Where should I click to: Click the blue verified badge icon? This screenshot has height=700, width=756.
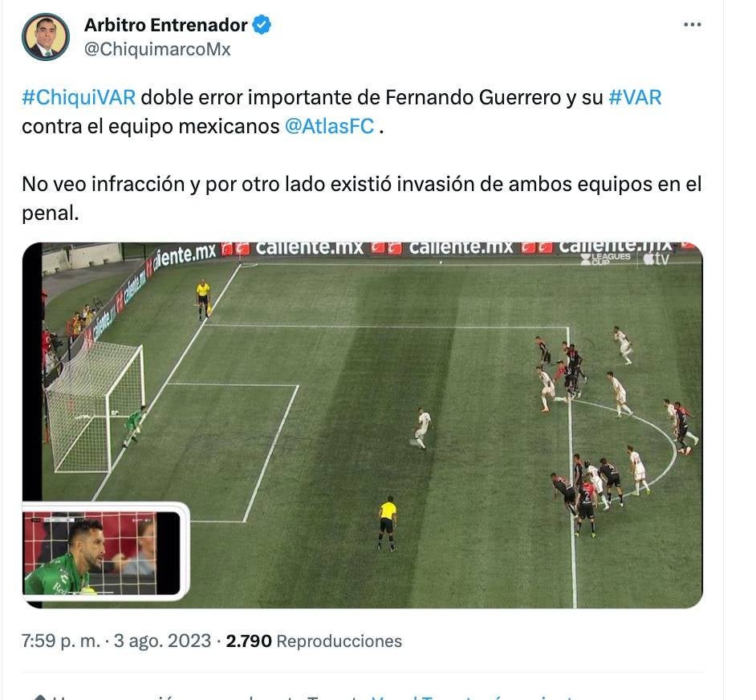262,25
